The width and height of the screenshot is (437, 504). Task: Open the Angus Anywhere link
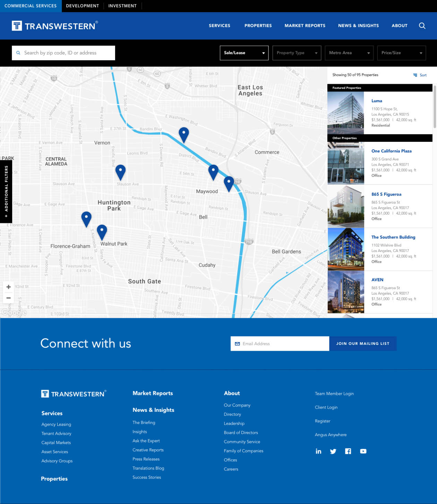331,435
